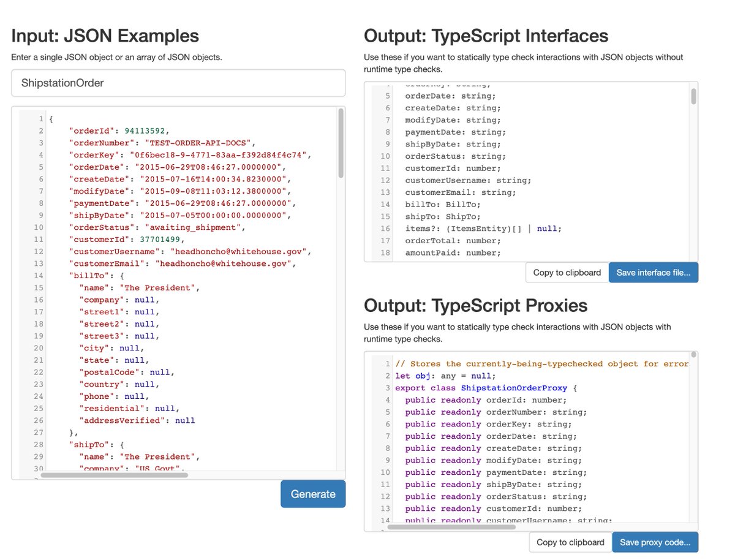Click the "Input: JSON Examples" heading
This screenshot has height=560, width=735.
(x=105, y=36)
